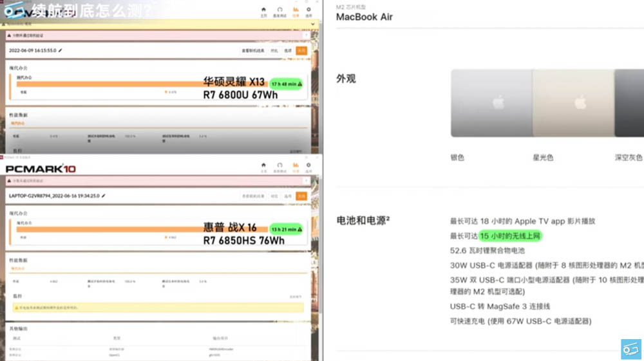Click yellow monitoring warning message in bottom window
The height and width of the screenshot is (361, 644).
(158, 307)
